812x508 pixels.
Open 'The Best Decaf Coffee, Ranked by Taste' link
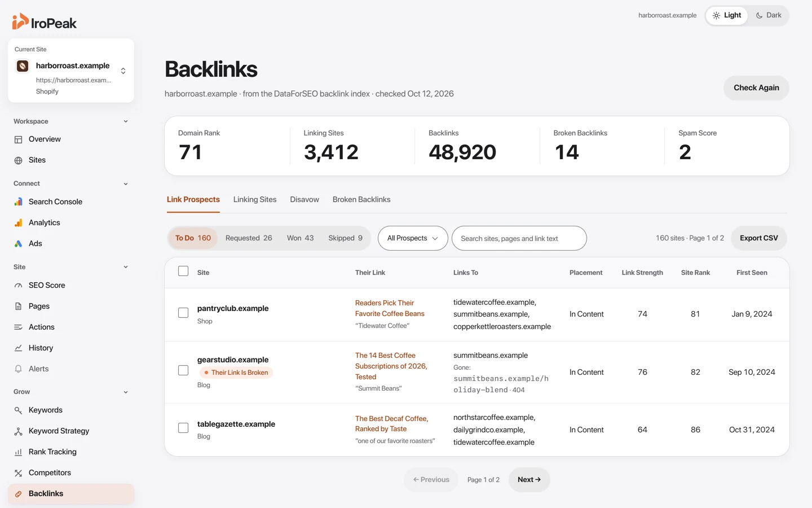pyautogui.click(x=391, y=424)
